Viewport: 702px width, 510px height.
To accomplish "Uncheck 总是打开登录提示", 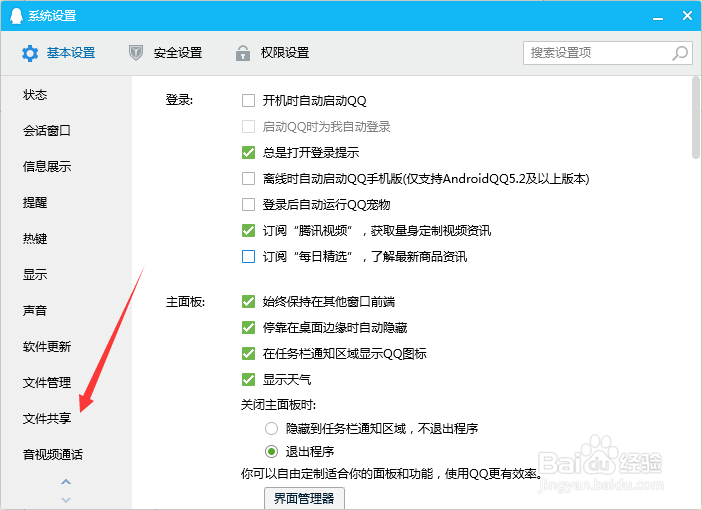I will pos(248,152).
